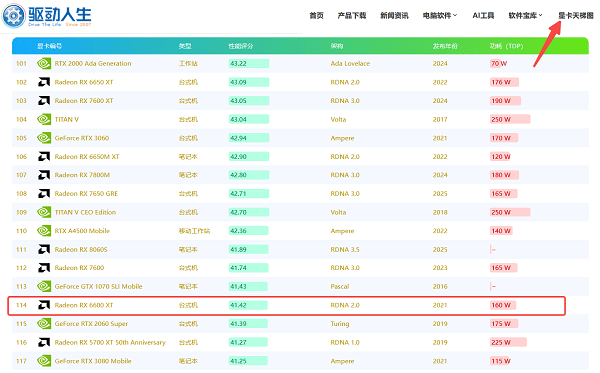Image resolution: width=600 pixels, height=373 pixels.
Task: Click the 250 W power bar for TITAN V
Action: 510,119
